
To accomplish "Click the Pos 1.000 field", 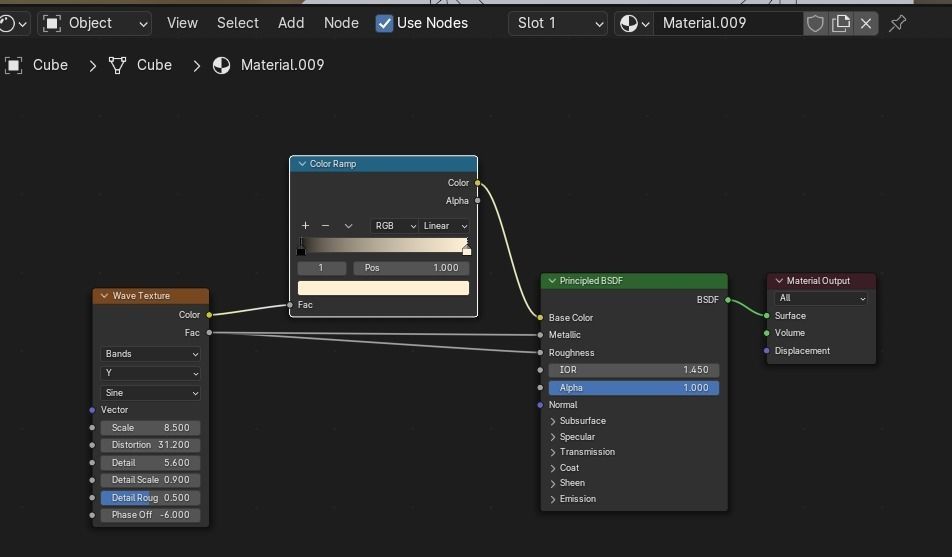I will pos(412,268).
